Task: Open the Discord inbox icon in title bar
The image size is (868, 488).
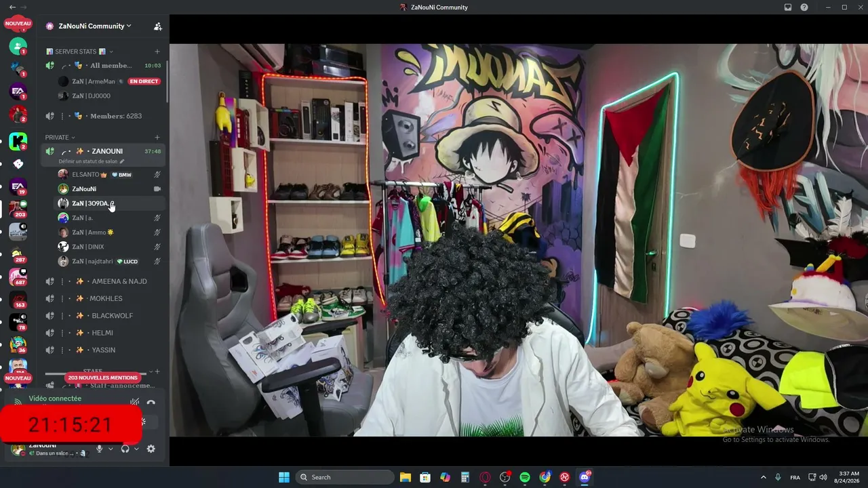Action: (x=788, y=7)
